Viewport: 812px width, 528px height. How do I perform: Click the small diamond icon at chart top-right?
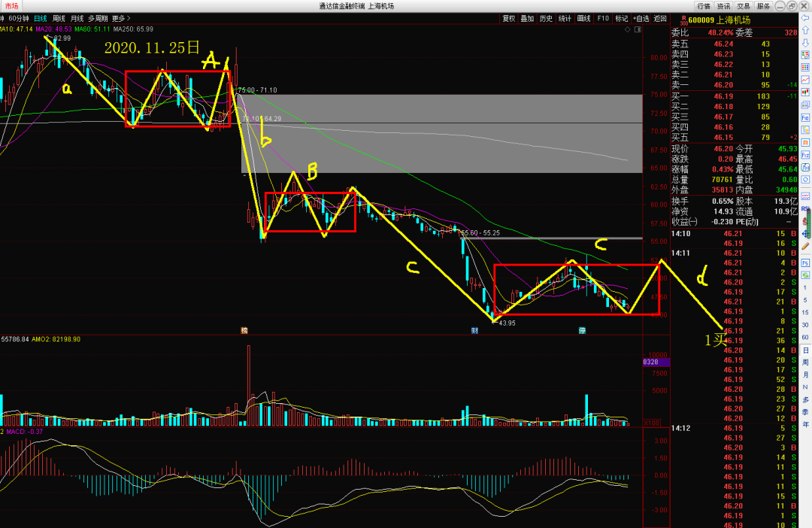tap(628, 29)
